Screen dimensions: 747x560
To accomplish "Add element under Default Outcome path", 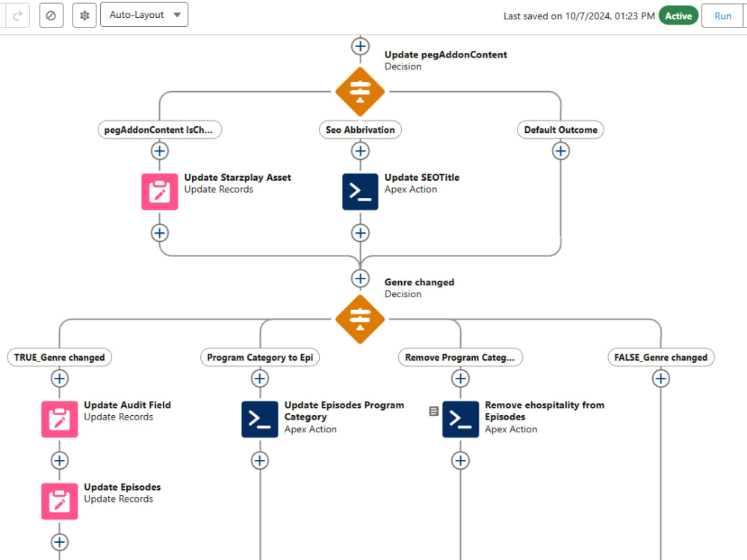I will pos(561,151).
